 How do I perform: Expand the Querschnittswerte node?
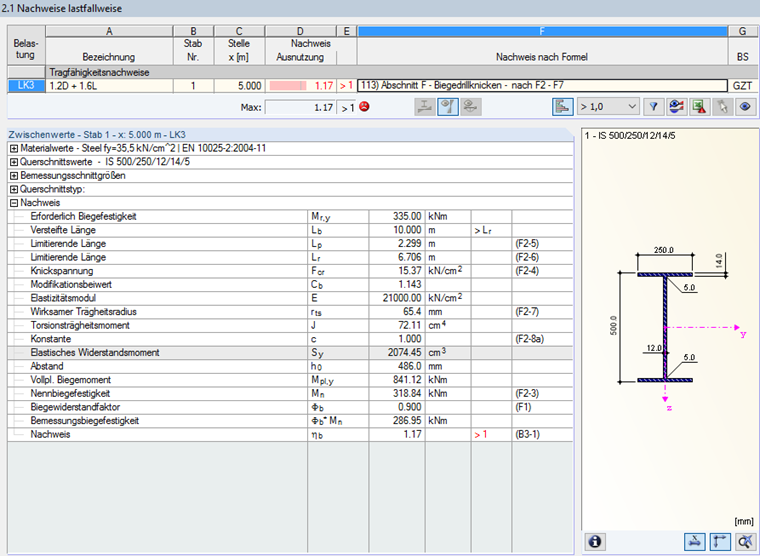pos(14,162)
